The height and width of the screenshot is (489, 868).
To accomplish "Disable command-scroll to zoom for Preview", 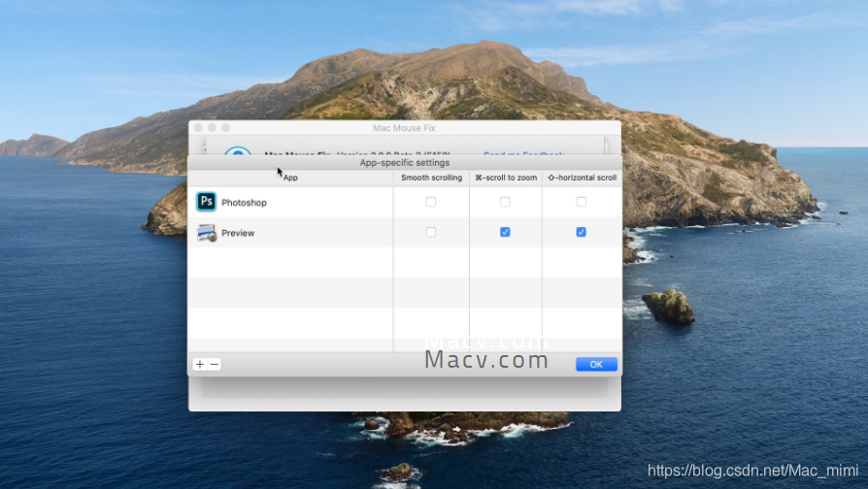I will (505, 232).
